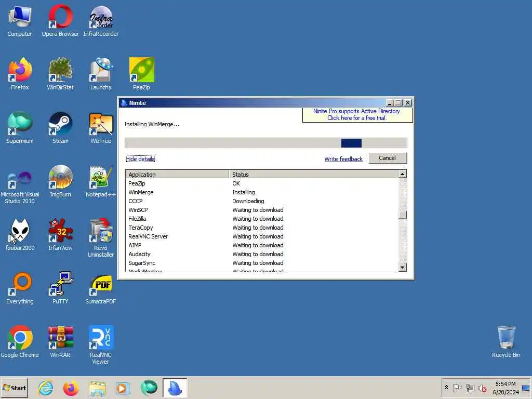This screenshot has width=532, height=399.
Task: Select the FileZilla row in the list
Action: point(261,219)
